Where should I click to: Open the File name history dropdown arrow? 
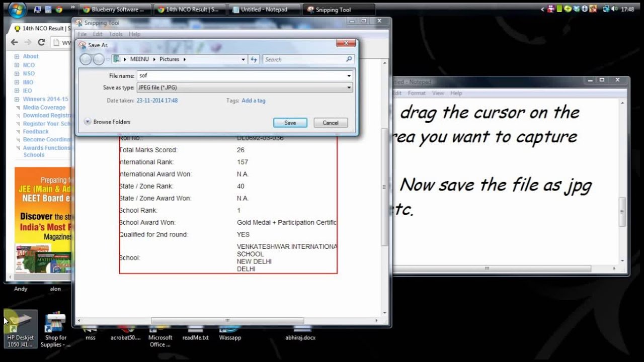[349, 76]
